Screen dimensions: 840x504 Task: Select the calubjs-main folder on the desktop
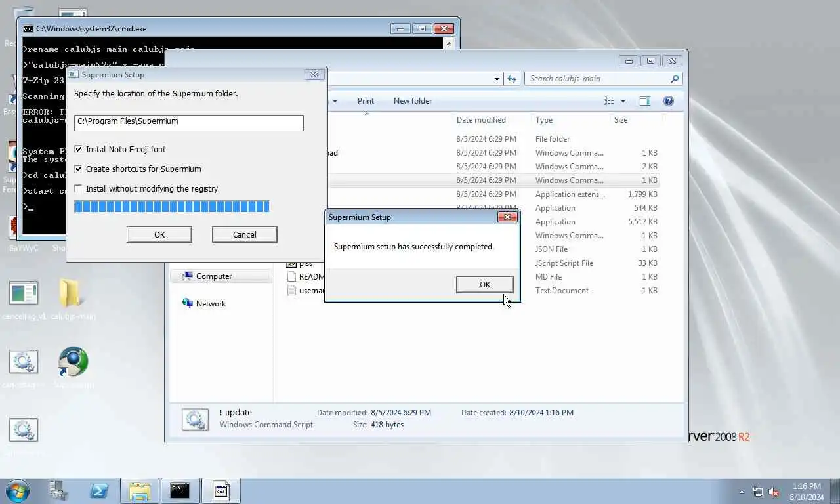[x=72, y=300]
